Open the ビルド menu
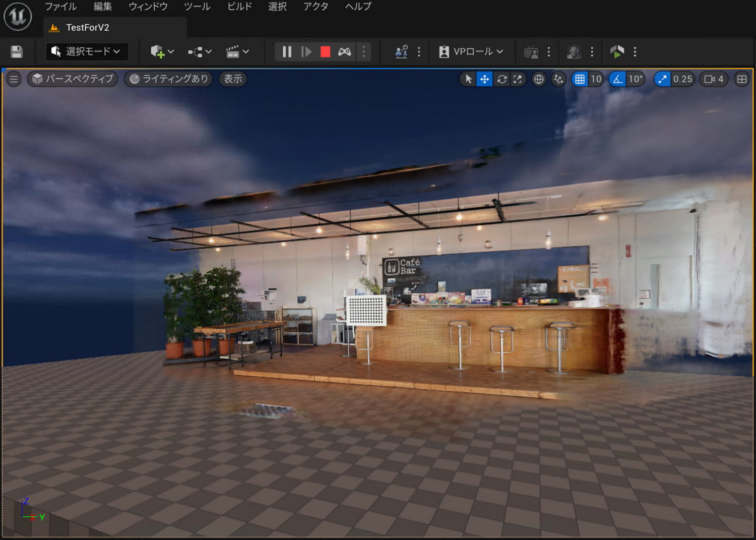The image size is (756, 540). 239,7
